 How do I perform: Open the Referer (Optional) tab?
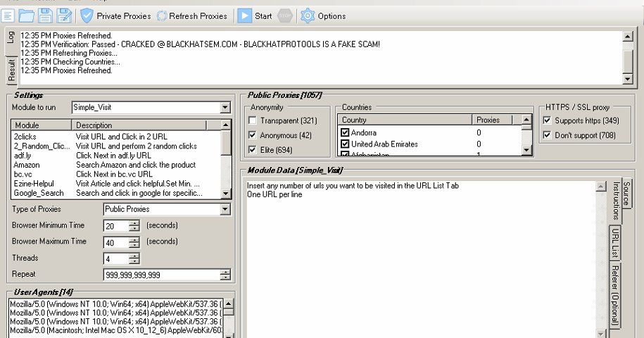[615, 295]
